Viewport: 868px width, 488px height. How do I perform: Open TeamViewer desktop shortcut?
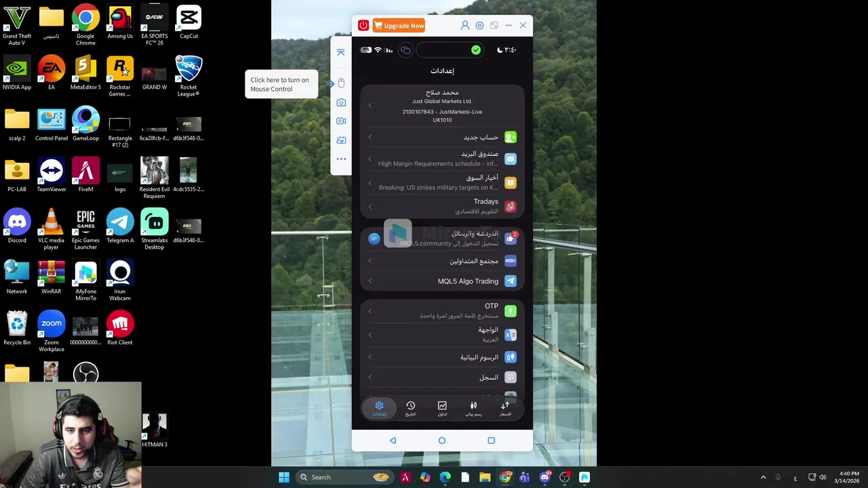pyautogui.click(x=51, y=176)
